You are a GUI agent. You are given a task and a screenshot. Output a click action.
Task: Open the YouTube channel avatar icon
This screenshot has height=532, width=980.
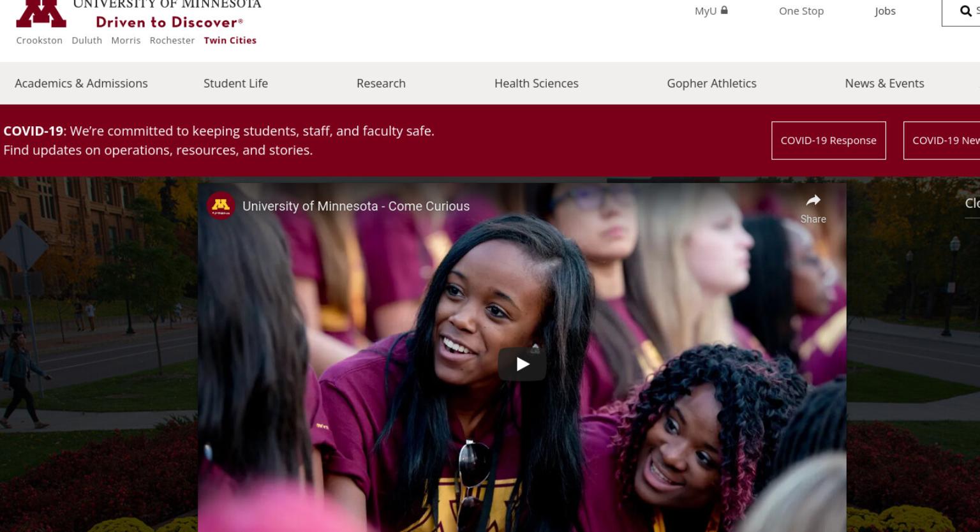pos(220,206)
